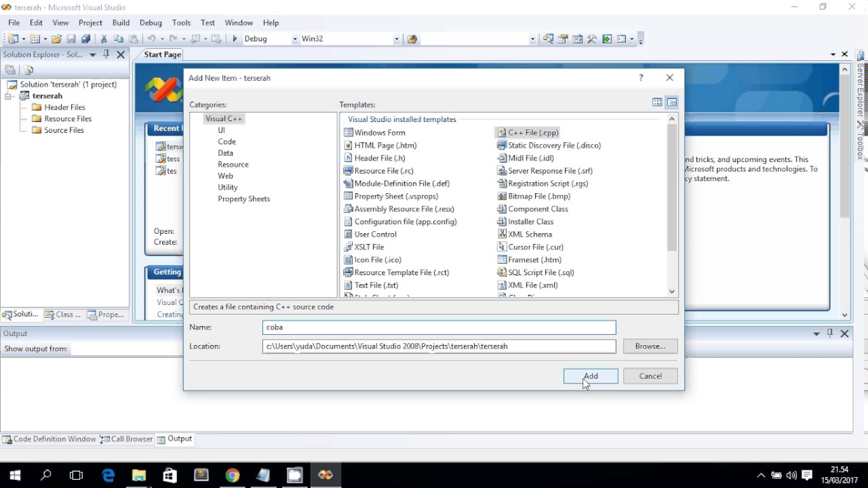Image resolution: width=868 pixels, height=488 pixels.
Task: Click the Save All toolbar icon
Action: pyautogui.click(x=86, y=39)
